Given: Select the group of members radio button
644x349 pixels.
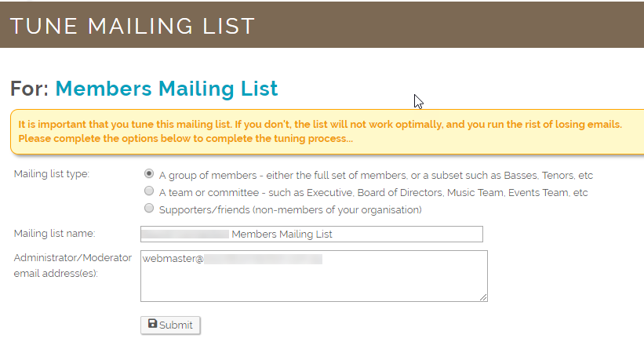Looking at the screenshot, I should pyautogui.click(x=149, y=173).
